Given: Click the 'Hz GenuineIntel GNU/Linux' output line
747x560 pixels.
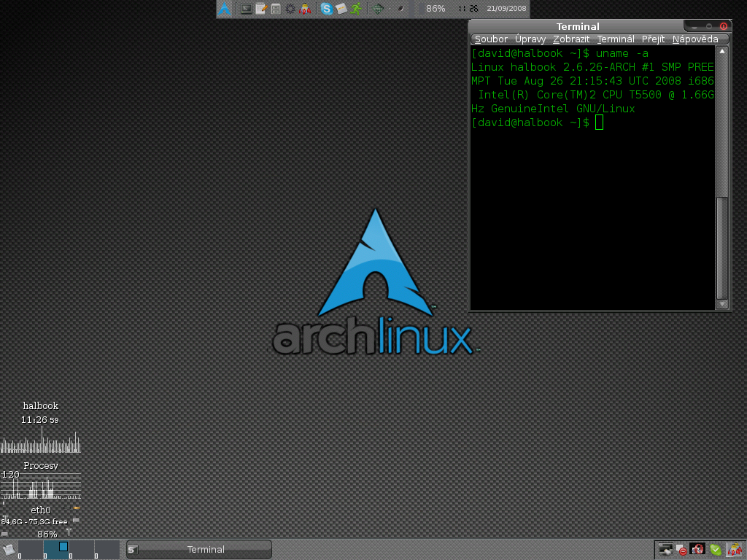Looking at the screenshot, I should tap(553, 109).
